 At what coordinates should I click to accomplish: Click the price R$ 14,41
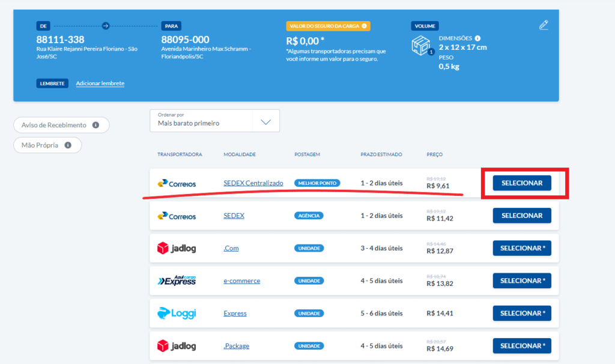pos(440,314)
